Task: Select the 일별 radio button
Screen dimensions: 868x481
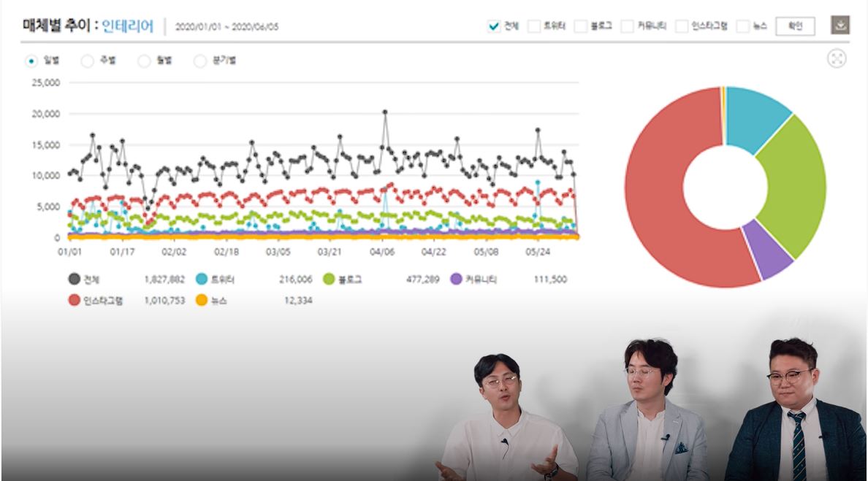Action: coord(31,61)
